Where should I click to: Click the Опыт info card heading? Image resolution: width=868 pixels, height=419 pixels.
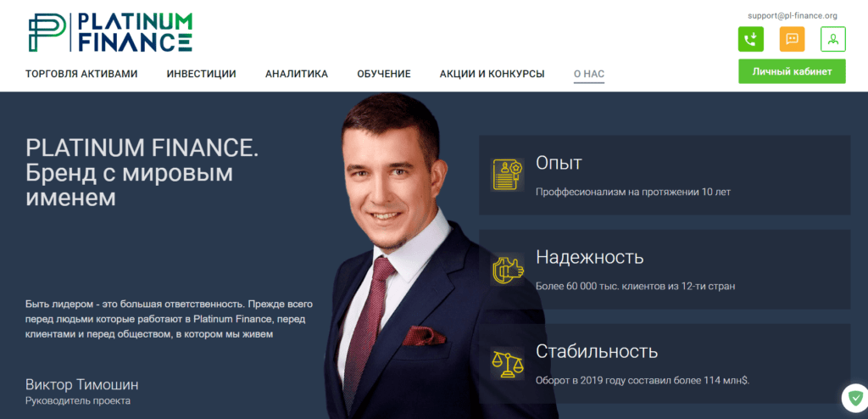[559, 162]
